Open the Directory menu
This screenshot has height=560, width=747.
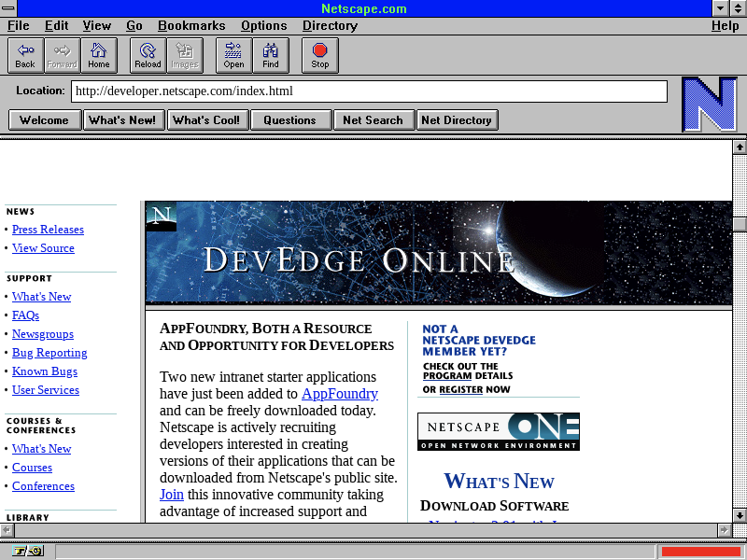(x=330, y=25)
